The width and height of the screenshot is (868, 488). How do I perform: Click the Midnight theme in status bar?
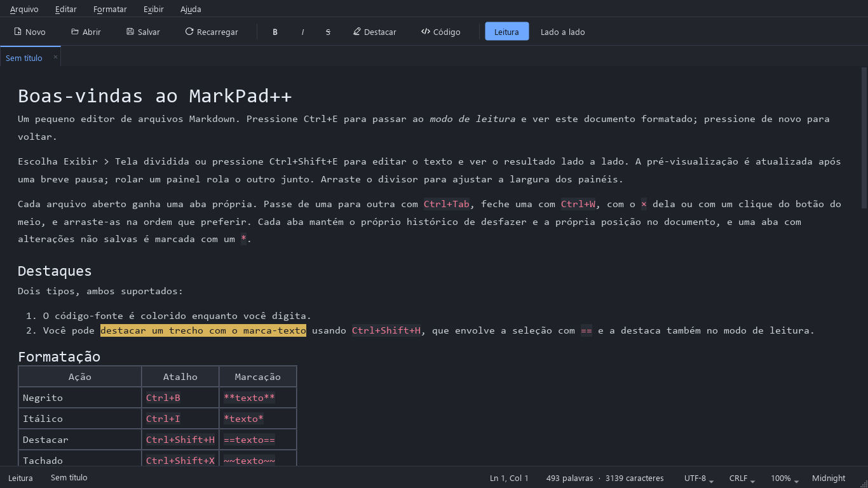(829, 478)
